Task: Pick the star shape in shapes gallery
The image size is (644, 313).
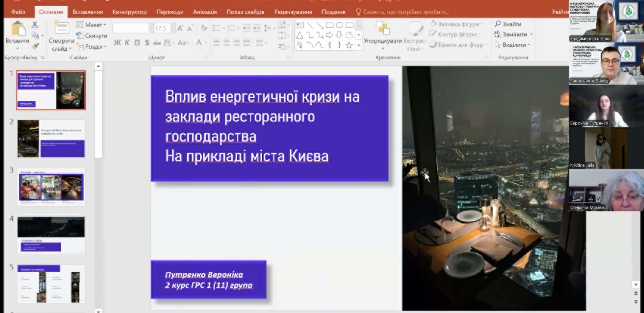Action: click(x=349, y=45)
